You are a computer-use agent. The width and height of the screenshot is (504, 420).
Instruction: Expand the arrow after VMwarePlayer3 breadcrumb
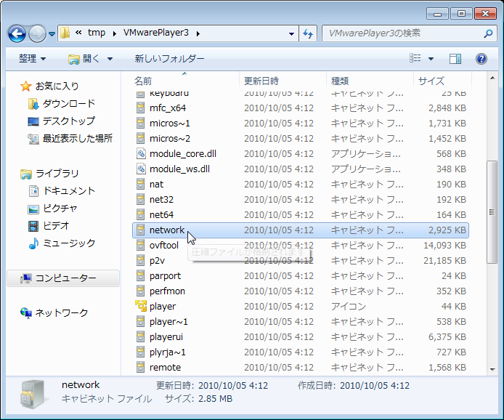198,33
